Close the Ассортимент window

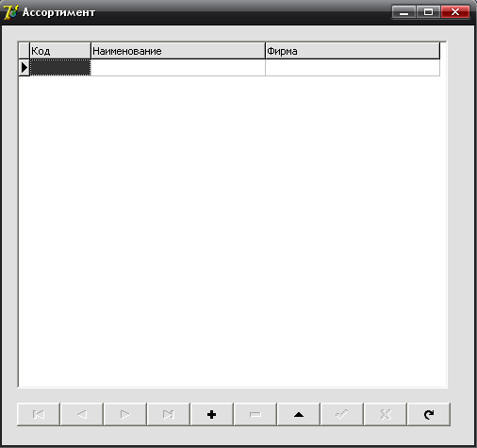pyautogui.click(x=455, y=12)
